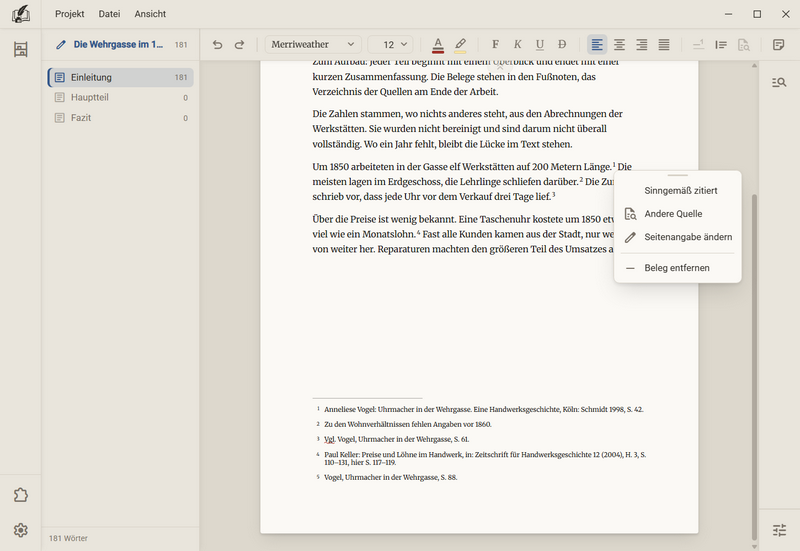Click superscript footnote mark 4 after 'Monatslohn.'
Image resolution: width=800 pixels, height=551 pixels.
pyautogui.click(x=419, y=232)
